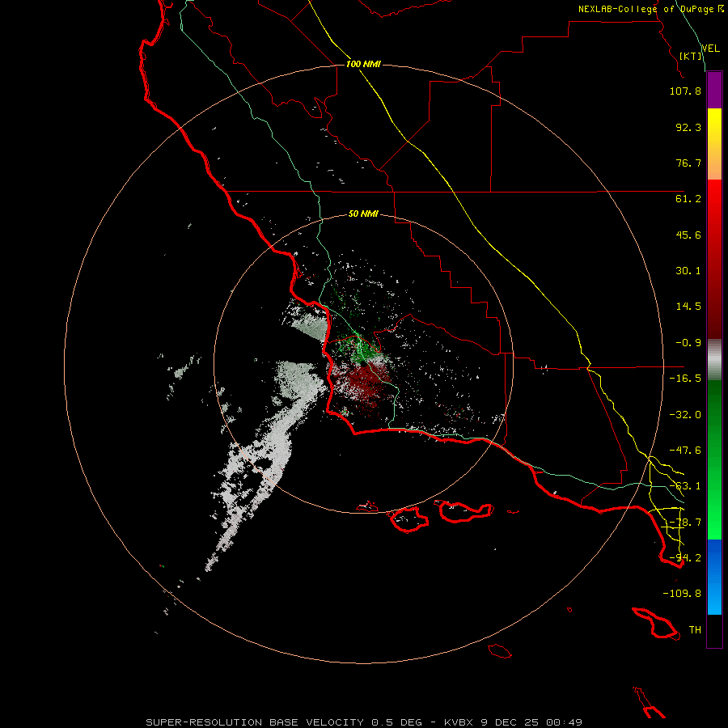
Task: Select the 45.6 scale value
Action: tap(688, 235)
